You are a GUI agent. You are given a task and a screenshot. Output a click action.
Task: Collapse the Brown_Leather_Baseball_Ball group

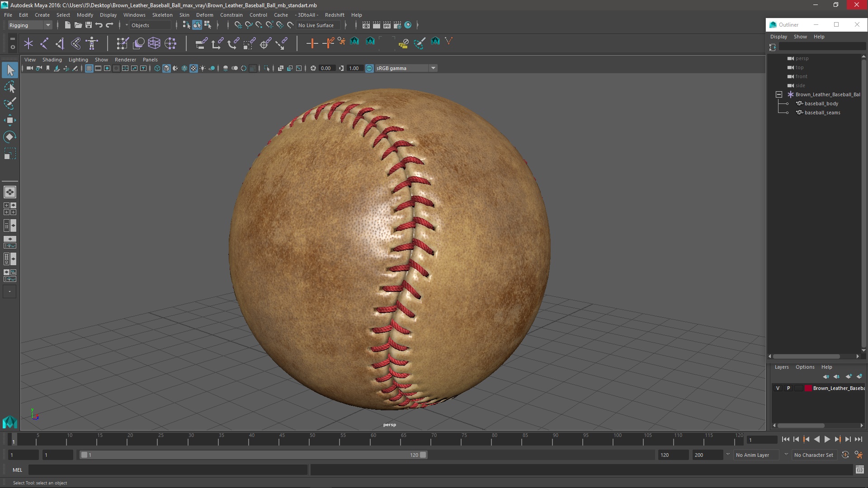tap(778, 94)
